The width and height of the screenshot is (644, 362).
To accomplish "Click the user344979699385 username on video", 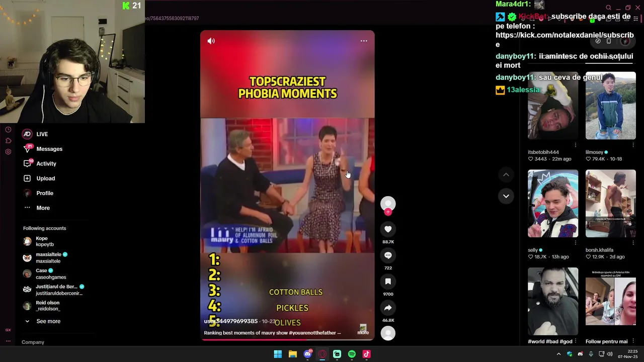I will [231, 321].
